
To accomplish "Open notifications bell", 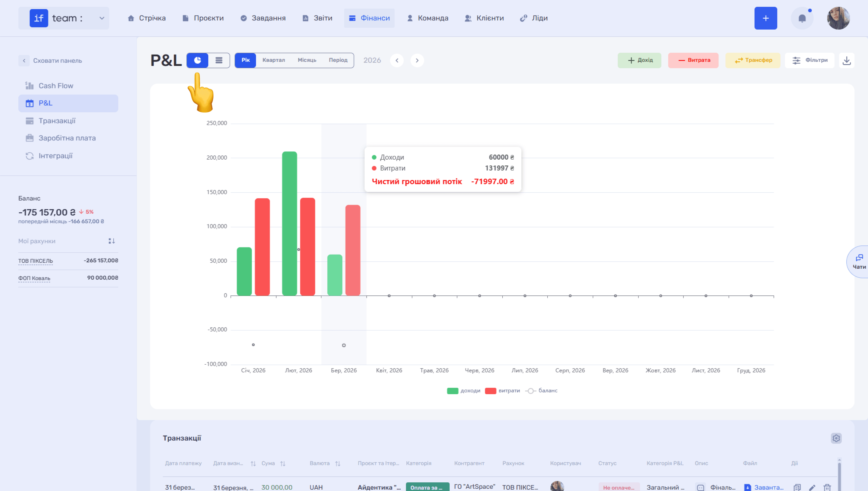I will [x=802, y=18].
